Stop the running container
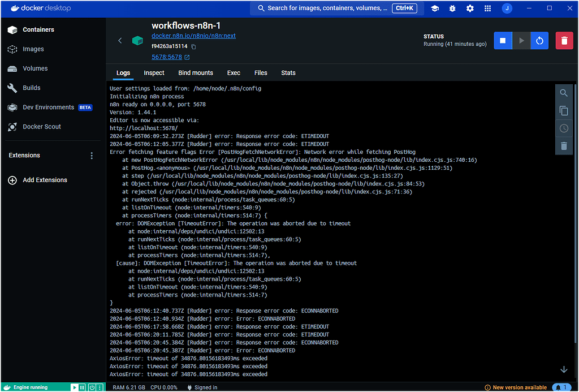The height and width of the screenshot is (392, 579). [503, 41]
